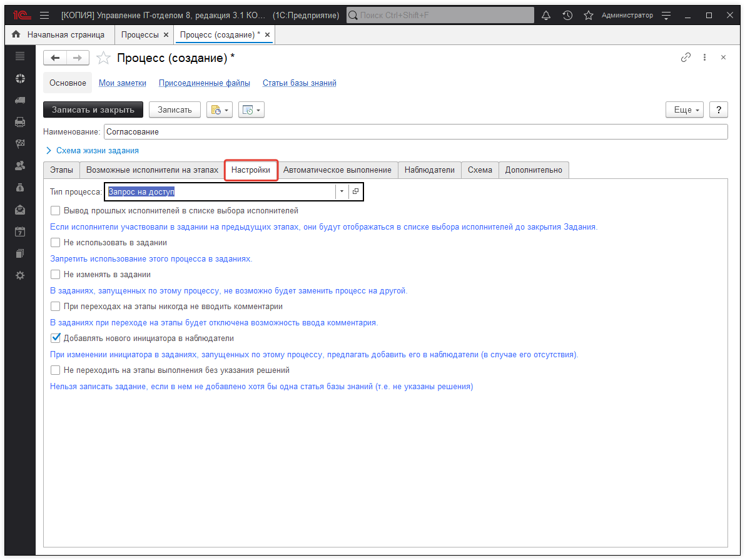Expand the 'Тип процесса' dropdown arrow
Viewport: 745px width, 560px height.
[342, 191]
